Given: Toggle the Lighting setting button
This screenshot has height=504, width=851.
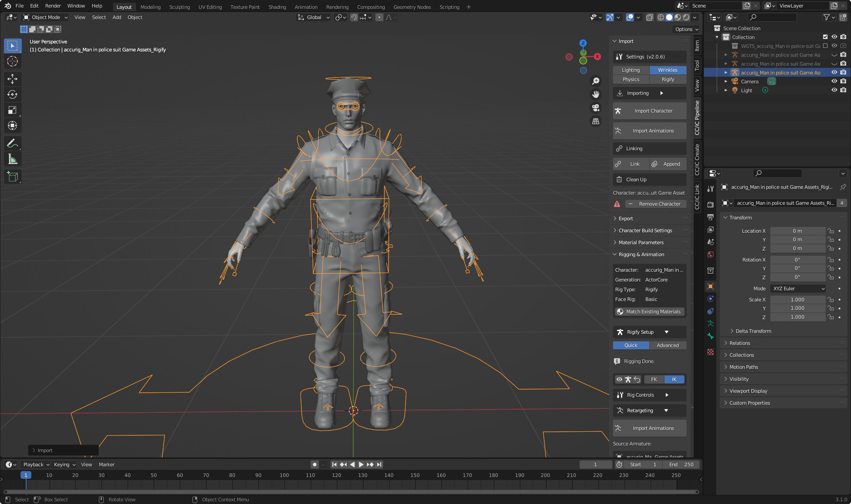Looking at the screenshot, I should (631, 70).
